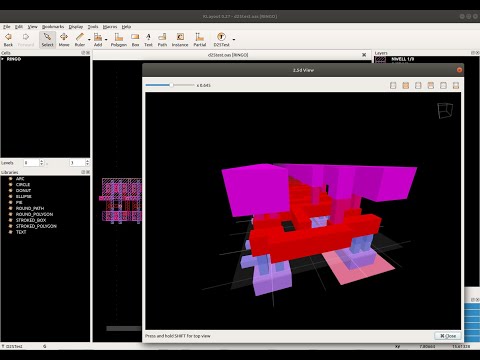
Task: Open the Macros menu
Action: tap(110, 27)
